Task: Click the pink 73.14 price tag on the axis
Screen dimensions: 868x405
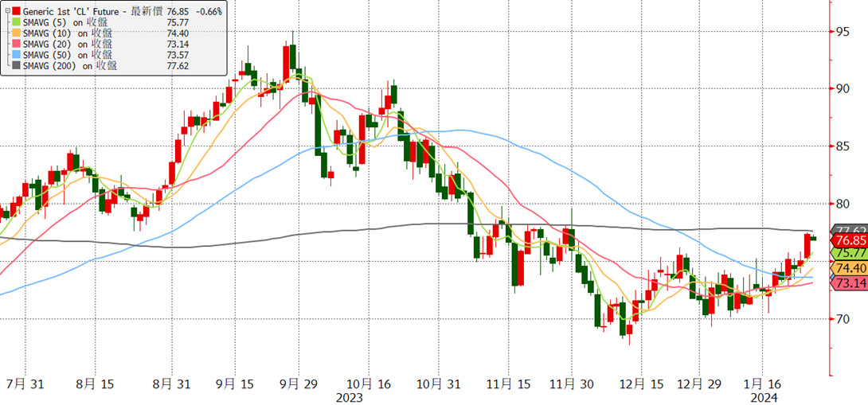Action: coord(849,283)
